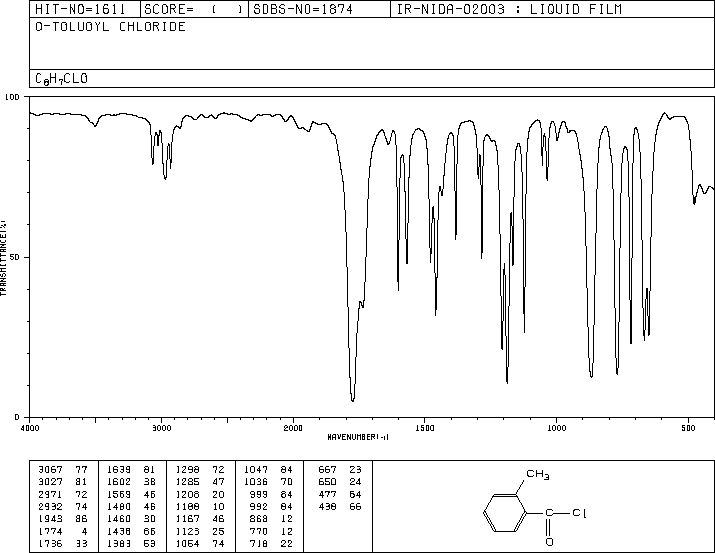This screenshot has height=553, width=715.
Task: Click the peak table entry 650 24
Action: pos(340,482)
